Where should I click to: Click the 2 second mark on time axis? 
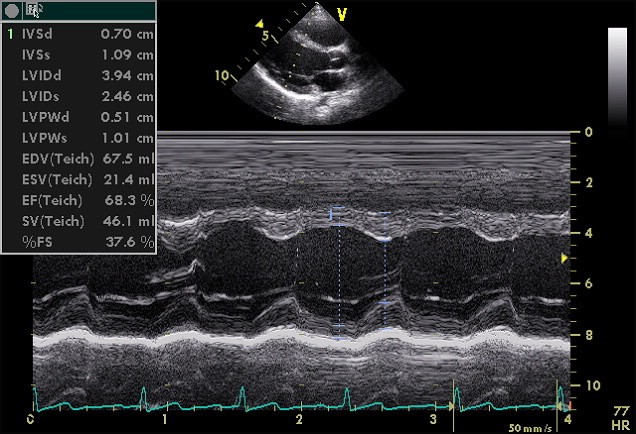[x=300, y=419]
